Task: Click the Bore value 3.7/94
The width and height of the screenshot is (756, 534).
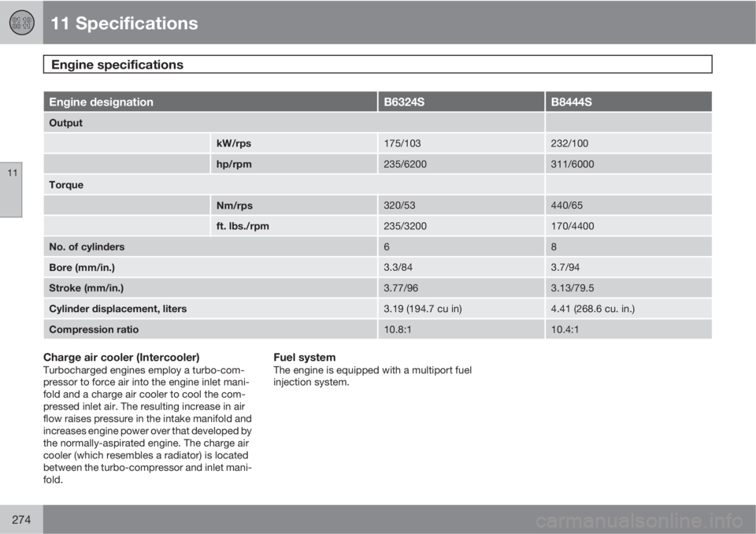Action: (565, 267)
